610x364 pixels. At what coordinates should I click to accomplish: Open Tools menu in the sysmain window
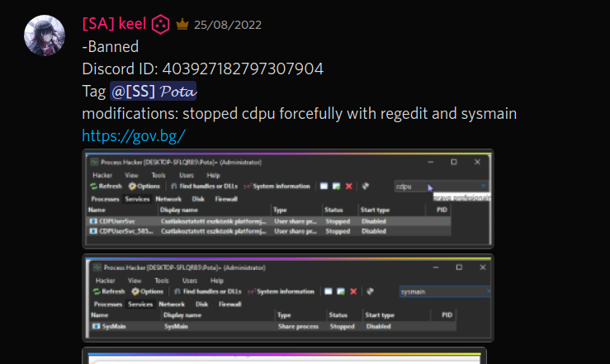pos(162,281)
